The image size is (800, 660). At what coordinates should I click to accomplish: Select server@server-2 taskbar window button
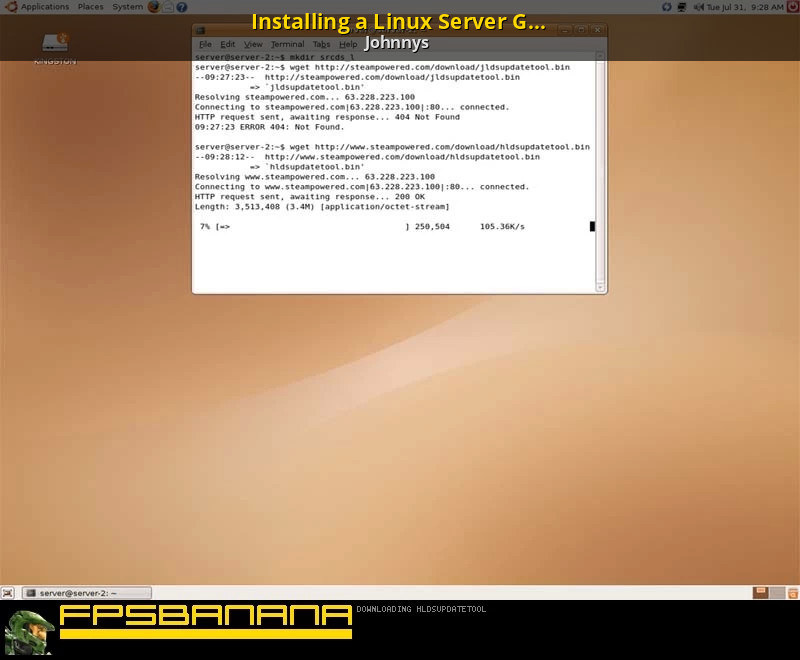[86, 593]
